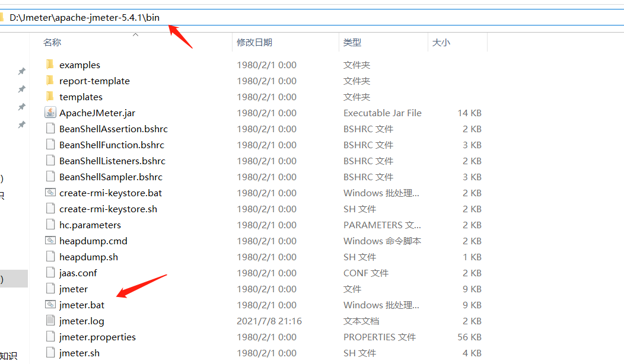Click the 2021/7/8 21:16 modified date
This screenshot has height=364, width=624.
click(269, 321)
